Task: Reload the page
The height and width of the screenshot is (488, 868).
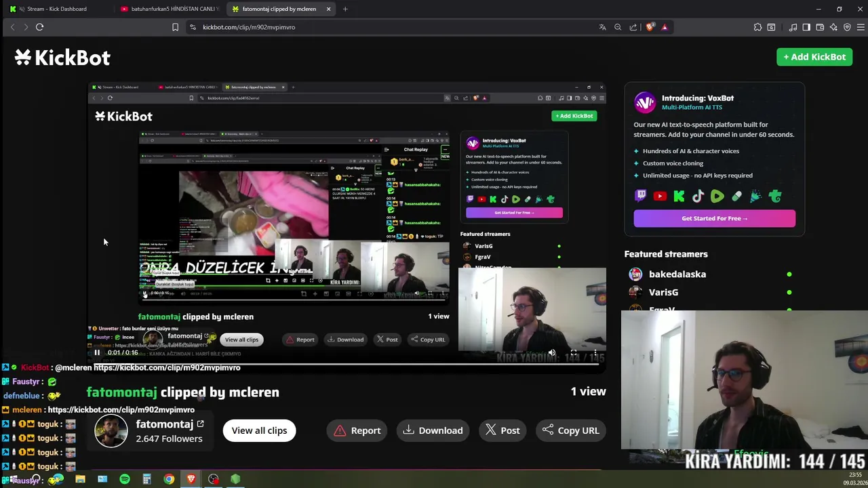Action: pyautogui.click(x=39, y=27)
